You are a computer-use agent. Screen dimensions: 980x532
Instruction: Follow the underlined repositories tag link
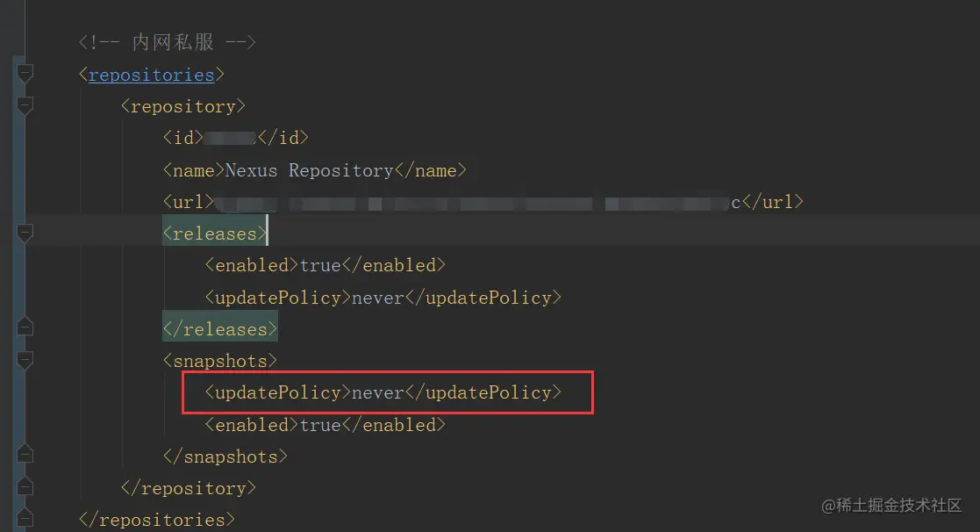point(151,75)
